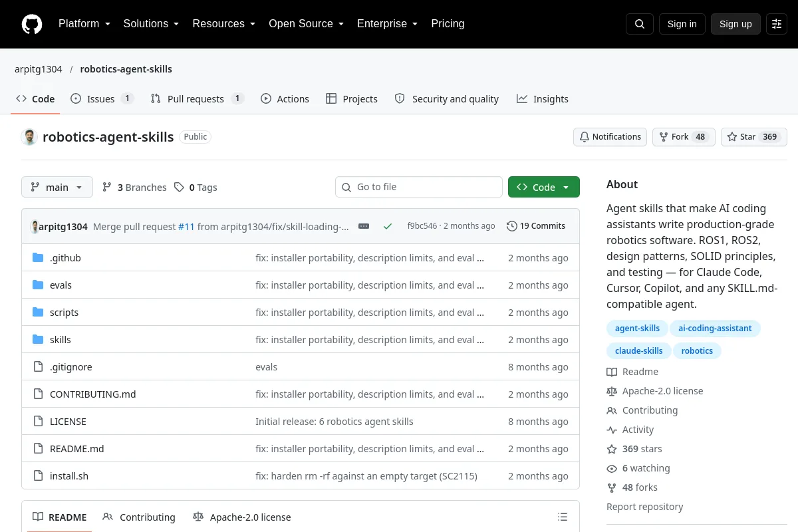Image resolution: width=798 pixels, height=532 pixels.
Task: Click the scripts folder icon
Action: point(38,312)
